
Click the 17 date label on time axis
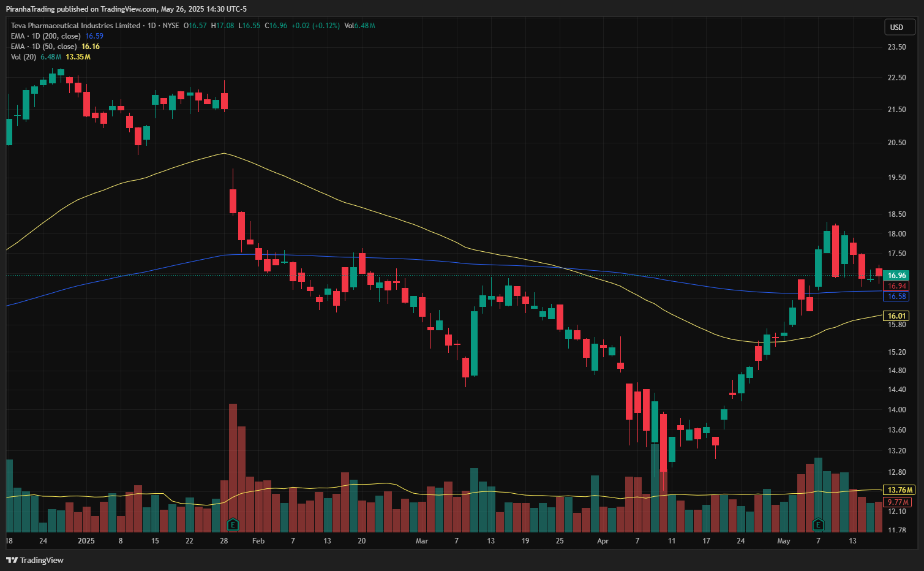(707, 541)
